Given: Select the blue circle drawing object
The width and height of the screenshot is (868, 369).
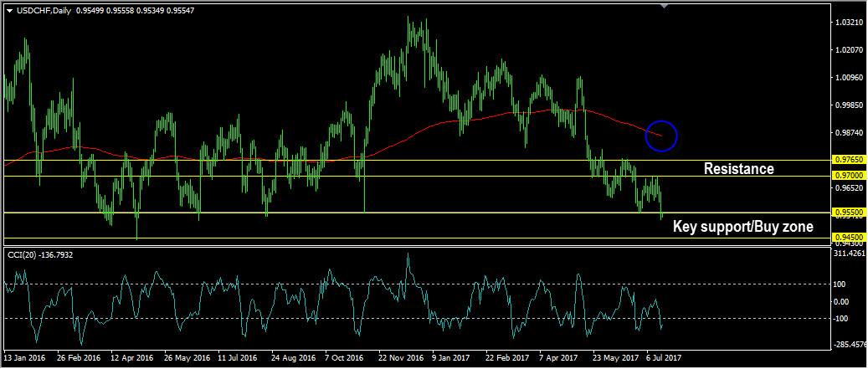Looking at the screenshot, I should pos(661,136).
